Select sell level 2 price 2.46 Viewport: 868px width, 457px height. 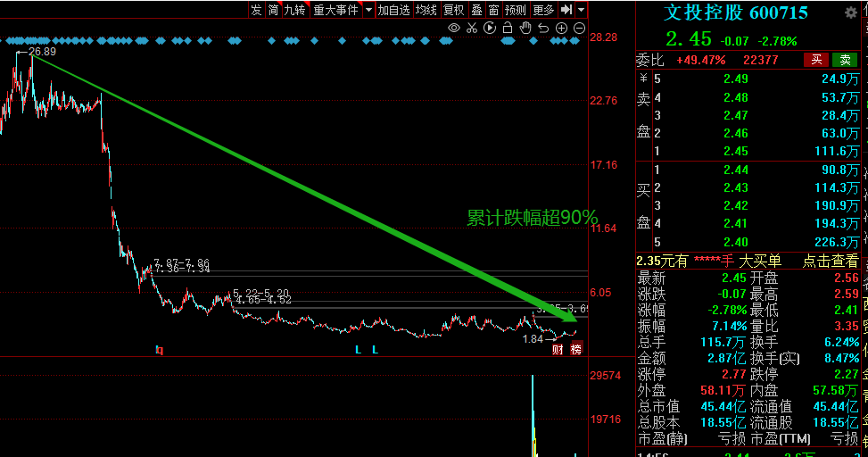[736, 133]
